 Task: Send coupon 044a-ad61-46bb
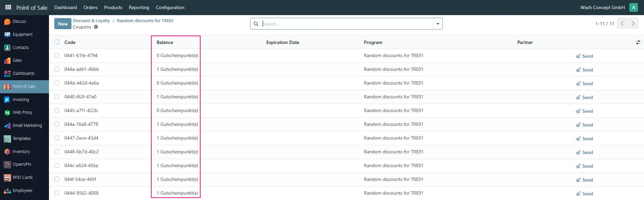coord(584,70)
